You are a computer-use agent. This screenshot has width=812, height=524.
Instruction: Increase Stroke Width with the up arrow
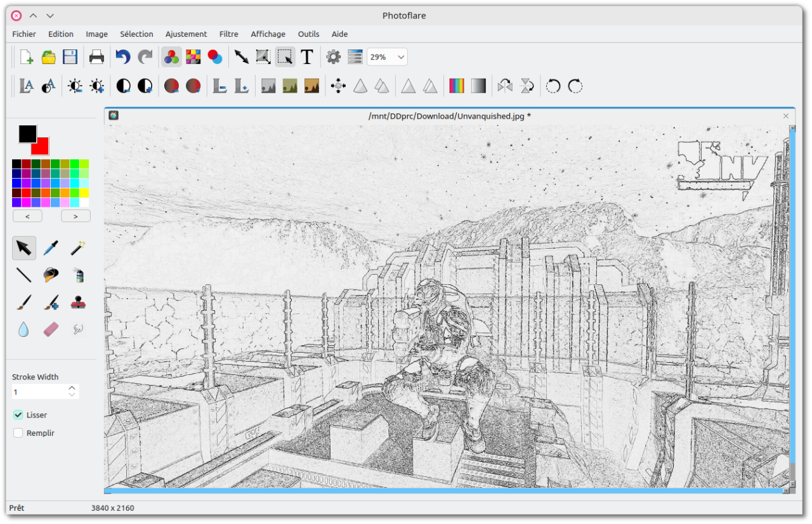pos(72,388)
